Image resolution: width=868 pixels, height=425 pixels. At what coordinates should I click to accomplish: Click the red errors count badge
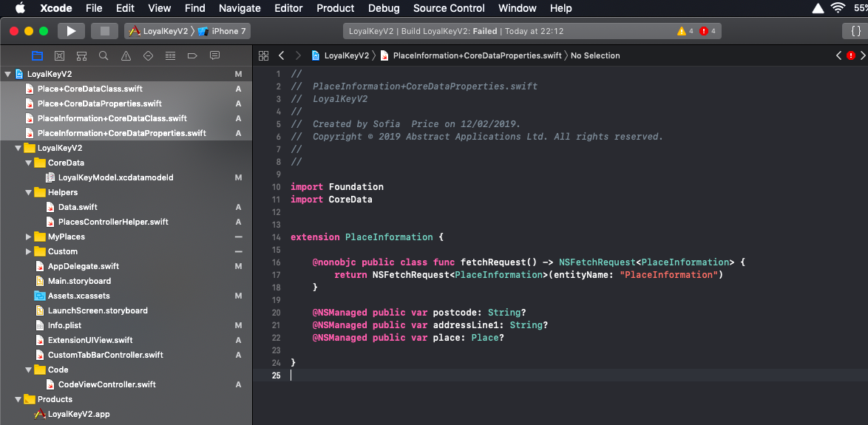[708, 31]
